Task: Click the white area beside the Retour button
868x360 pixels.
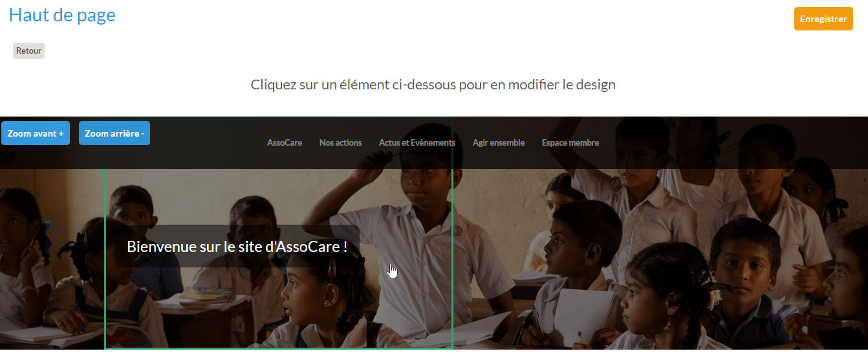Action: coord(129,51)
